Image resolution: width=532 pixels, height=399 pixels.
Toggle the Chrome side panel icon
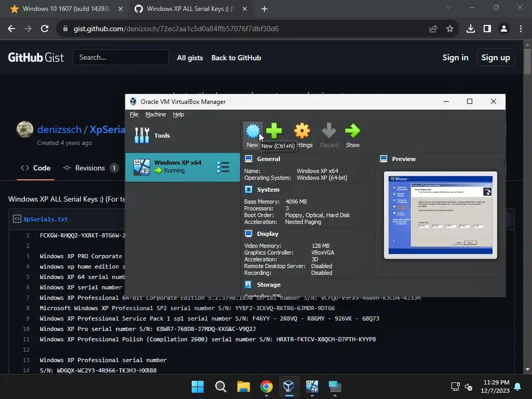click(487, 29)
